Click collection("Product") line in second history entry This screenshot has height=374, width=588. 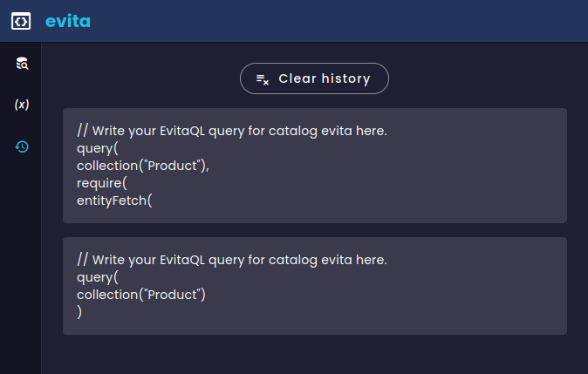141,295
